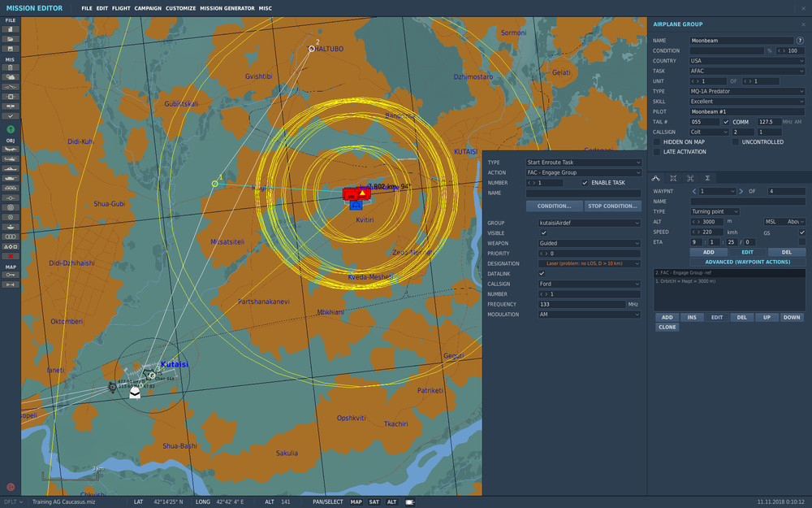Viewport: 812px width, 508px height.
Task: Expand the Weapon dropdown showing Guided
Action: pyautogui.click(x=590, y=243)
